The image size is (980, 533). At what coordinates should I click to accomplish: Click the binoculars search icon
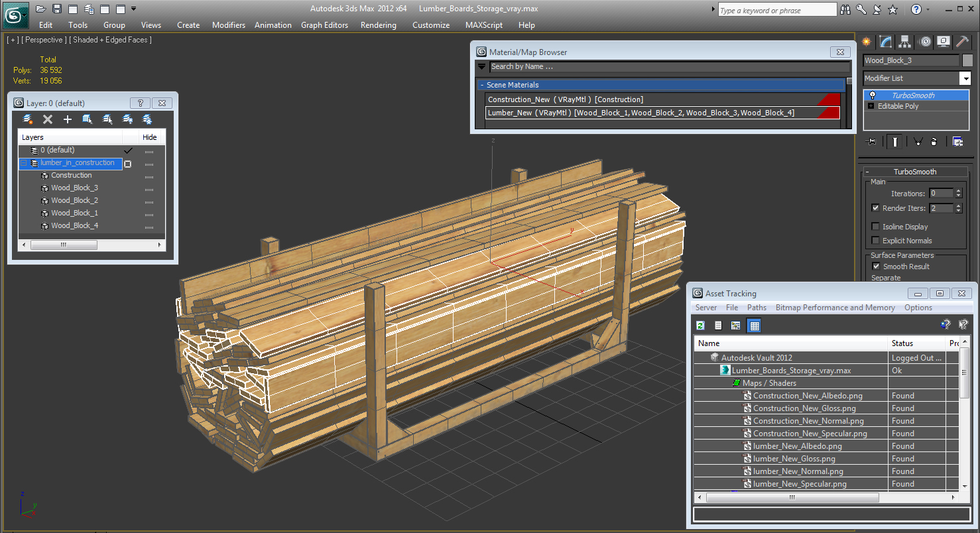coord(845,9)
